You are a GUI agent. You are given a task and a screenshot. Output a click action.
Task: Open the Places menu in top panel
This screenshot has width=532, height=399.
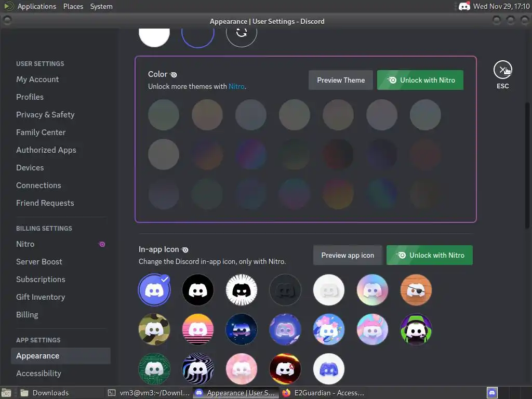pos(73,6)
